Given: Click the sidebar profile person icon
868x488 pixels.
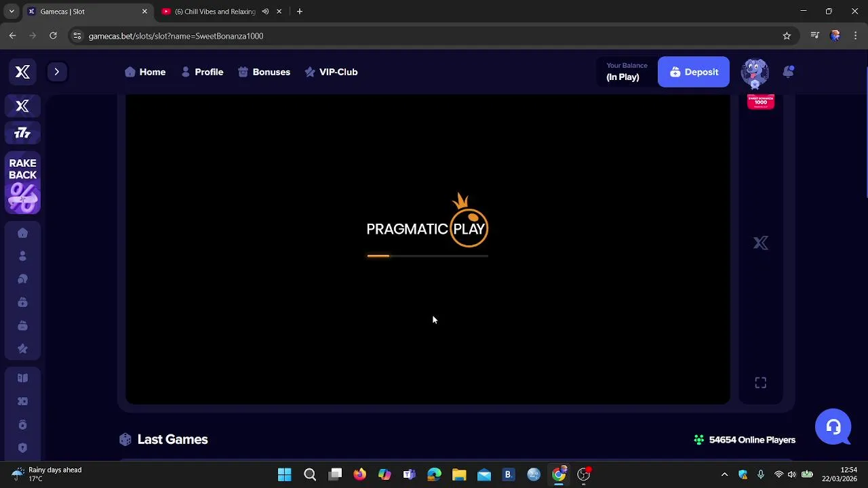Looking at the screenshot, I should pos(22,256).
